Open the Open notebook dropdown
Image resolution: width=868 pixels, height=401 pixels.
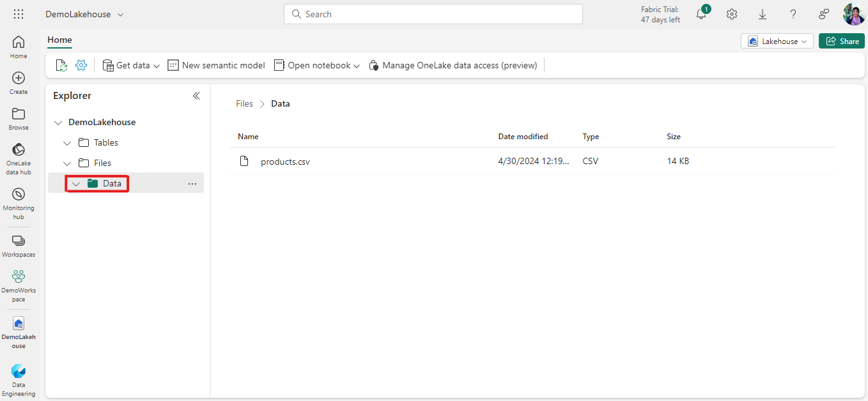317,65
